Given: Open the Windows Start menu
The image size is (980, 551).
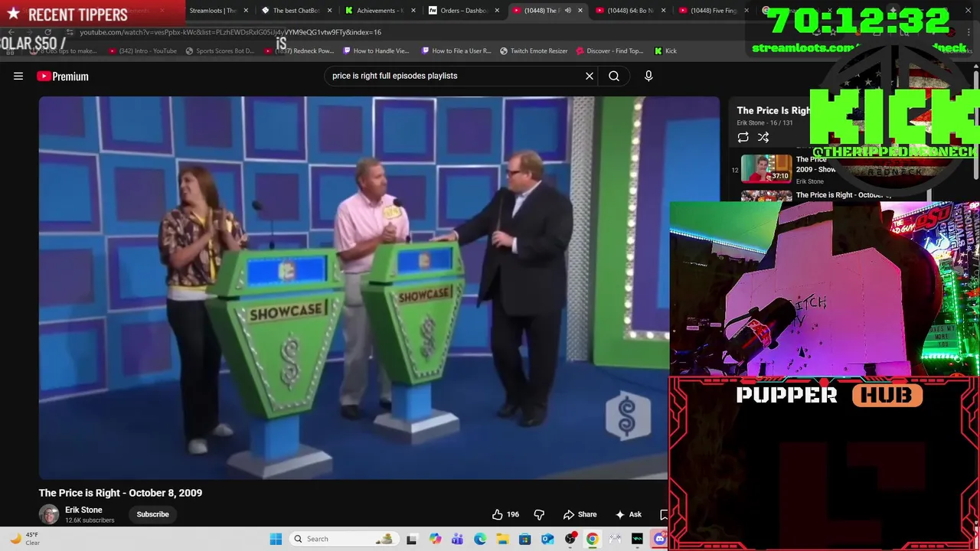Looking at the screenshot, I should (276, 539).
